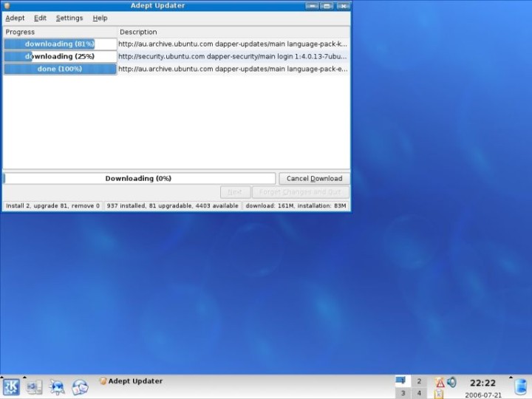Open the Adept menu
Viewport: 532px width, 399px height.
[x=15, y=18]
